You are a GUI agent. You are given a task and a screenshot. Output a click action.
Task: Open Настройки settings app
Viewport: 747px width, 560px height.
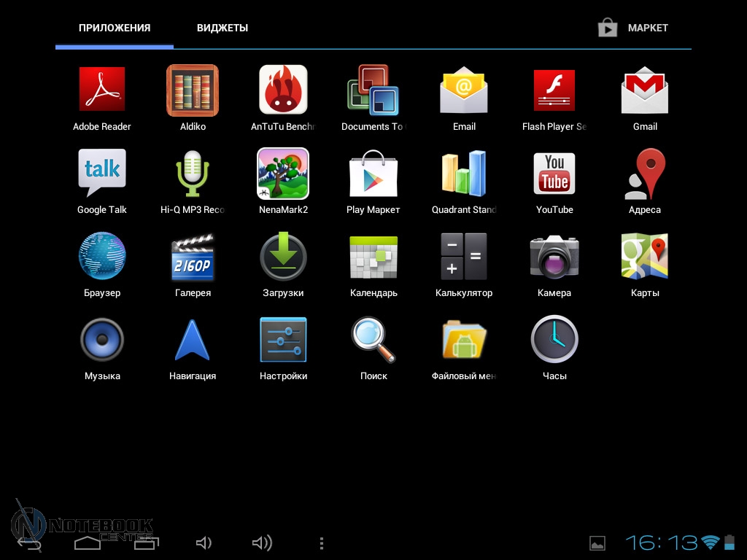click(283, 340)
